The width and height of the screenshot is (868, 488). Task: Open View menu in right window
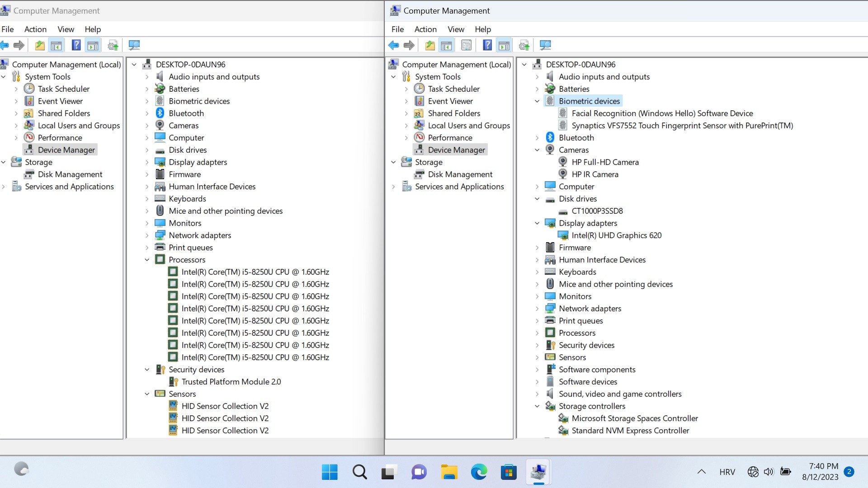(456, 29)
